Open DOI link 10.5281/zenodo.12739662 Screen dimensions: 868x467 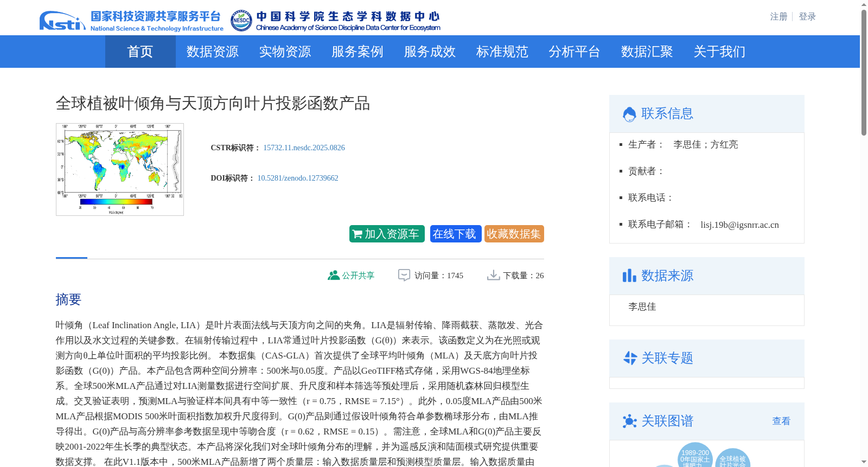pyautogui.click(x=298, y=178)
